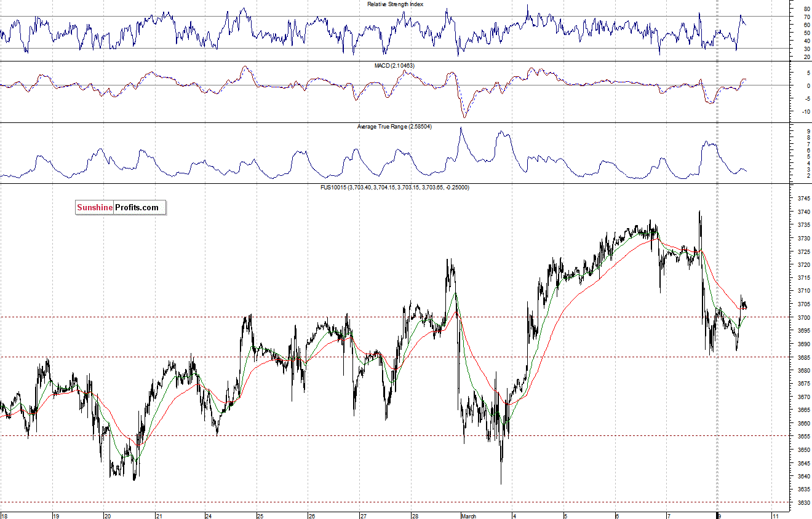The image size is (812, 519).
Task: Click date label 19 on the time axis
Action: point(56,515)
